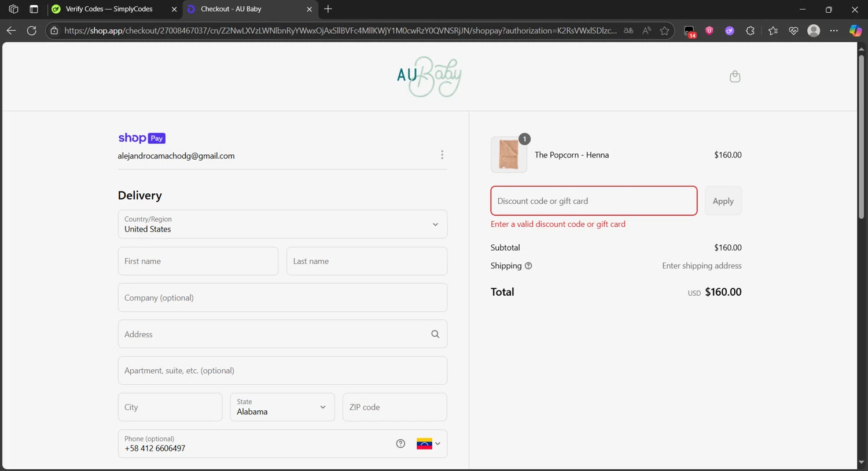Focus the ZIP code field
The image size is (868, 471).
pos(395,407)
